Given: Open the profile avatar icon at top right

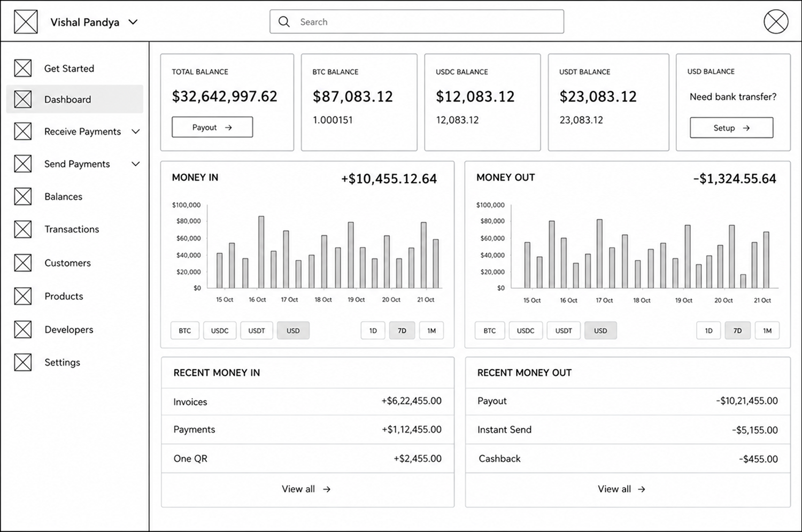Looking at the screenshot, I should (776, 22).
